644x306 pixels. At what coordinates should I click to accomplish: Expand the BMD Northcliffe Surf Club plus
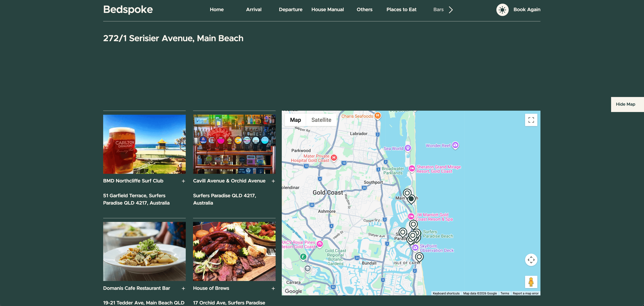[x=183, y=181]
